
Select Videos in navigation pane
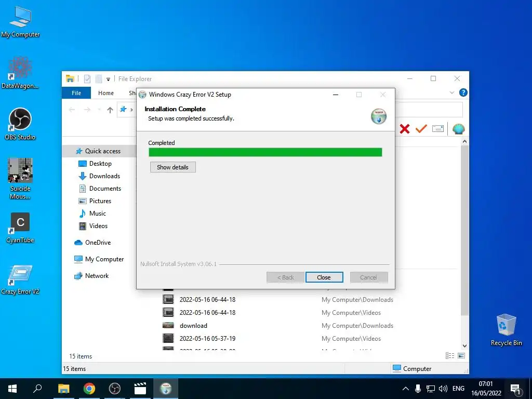(99, 226)
